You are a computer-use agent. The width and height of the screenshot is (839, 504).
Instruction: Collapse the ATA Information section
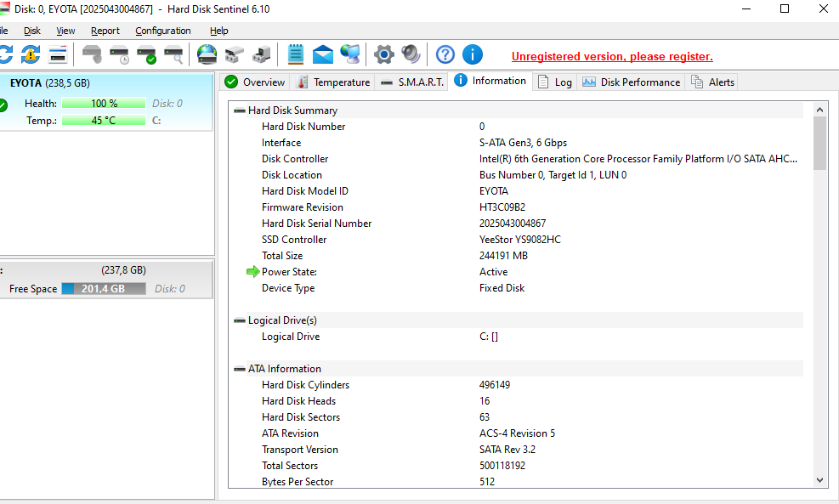coord(241,369)
